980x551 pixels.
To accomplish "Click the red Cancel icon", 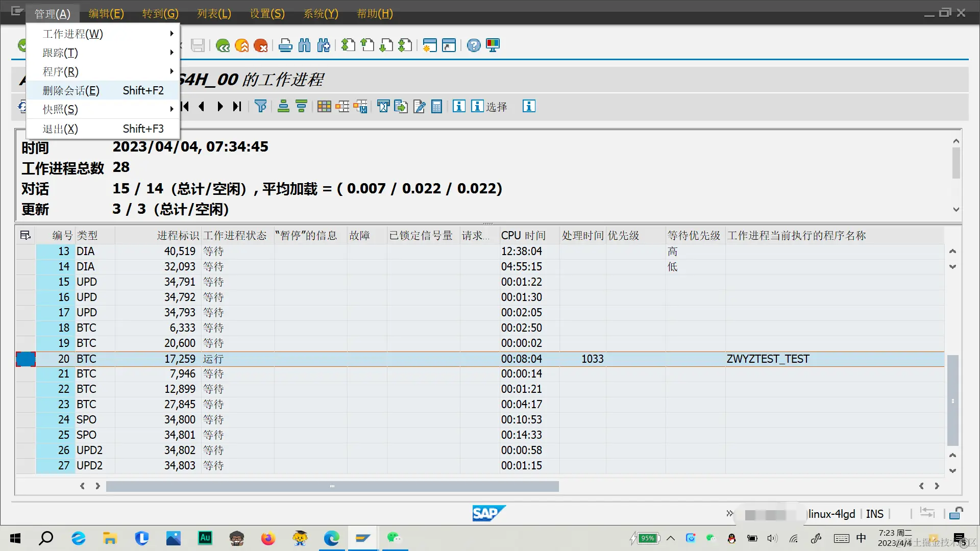I will [x=261, y=45].
